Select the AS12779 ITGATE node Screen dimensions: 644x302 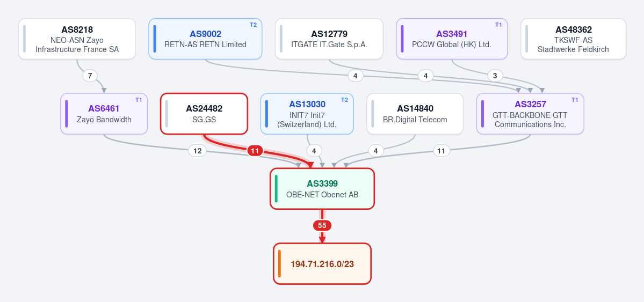point(329,39)
